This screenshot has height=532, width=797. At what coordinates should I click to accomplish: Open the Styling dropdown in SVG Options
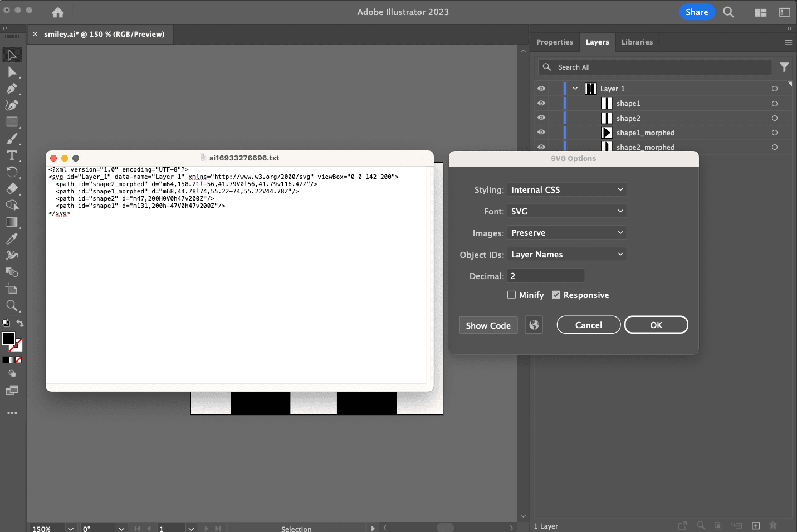[x=566, y=189]
